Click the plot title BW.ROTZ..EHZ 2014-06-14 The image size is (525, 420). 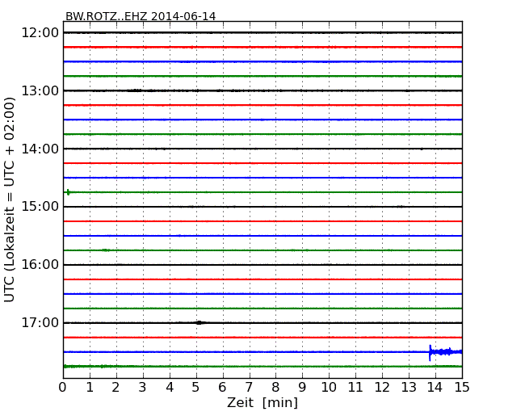click(x=141, y=16)
